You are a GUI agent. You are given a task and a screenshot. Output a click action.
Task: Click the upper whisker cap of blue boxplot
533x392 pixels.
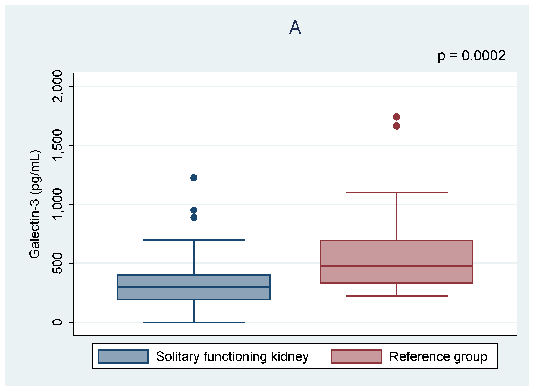click(194, 240)
